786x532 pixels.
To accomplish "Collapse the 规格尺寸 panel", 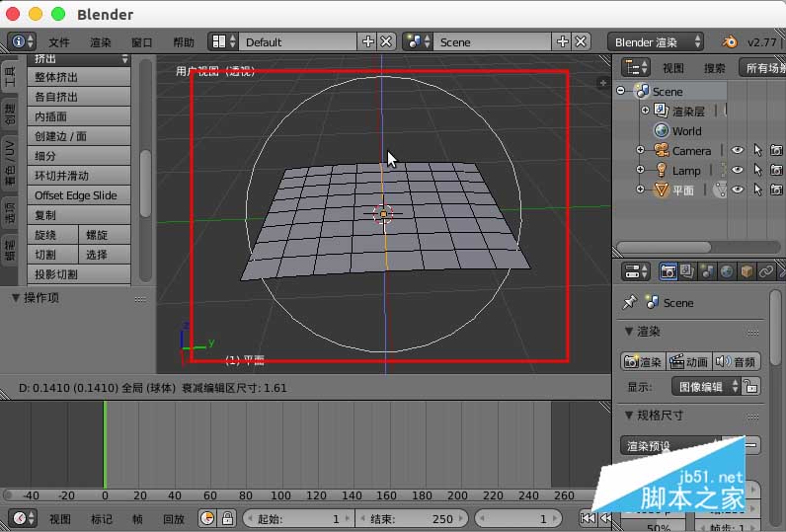I will (629, 415).
